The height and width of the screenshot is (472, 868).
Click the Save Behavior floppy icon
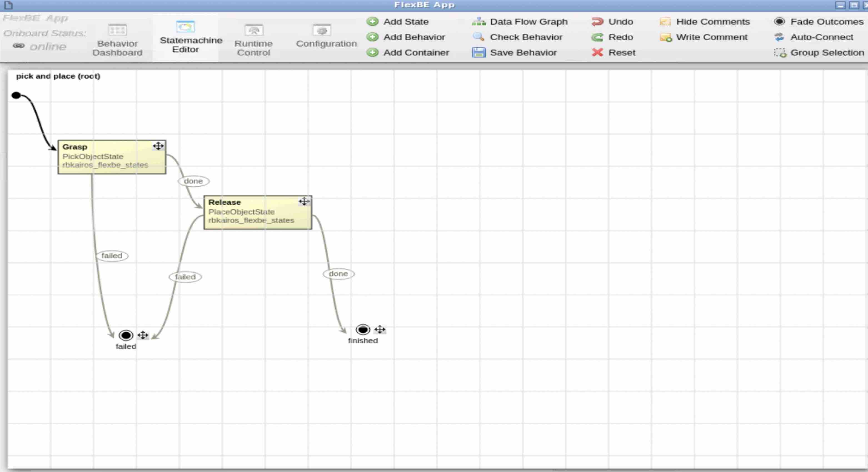(478, 52)
